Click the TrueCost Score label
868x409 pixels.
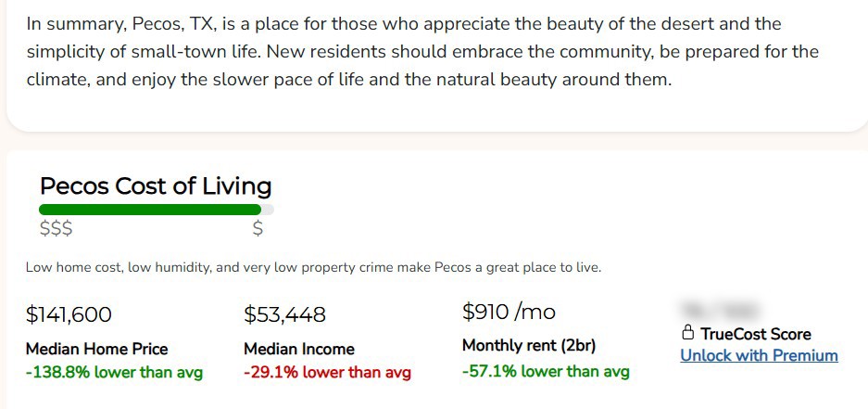[x=756, y=334]
